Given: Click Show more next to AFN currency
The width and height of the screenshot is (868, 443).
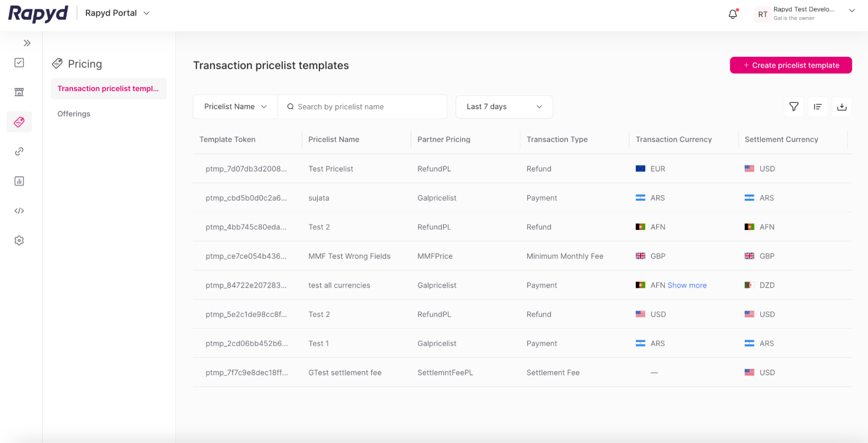Looking at the screenshot, I should [687, 285].
